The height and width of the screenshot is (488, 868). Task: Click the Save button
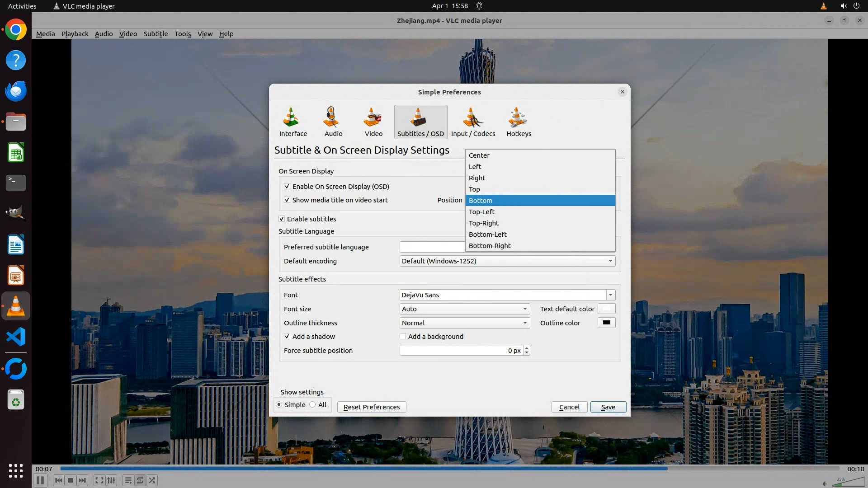608,407
